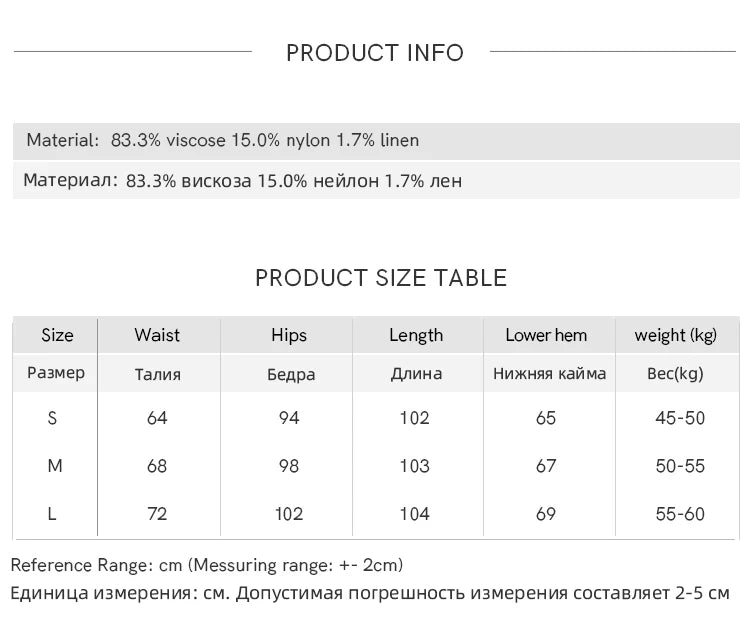
Task: Click length value 104 for size L
Action: tap(415, 514)
